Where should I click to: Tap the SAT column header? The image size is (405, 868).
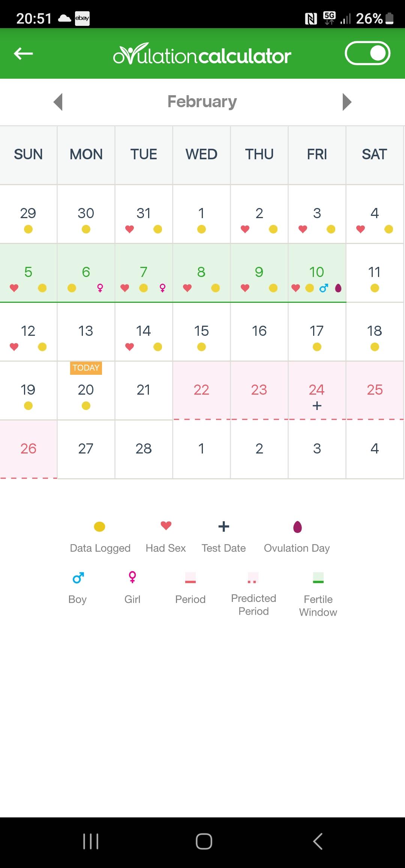pyautogui.click(x=374, y=154)
